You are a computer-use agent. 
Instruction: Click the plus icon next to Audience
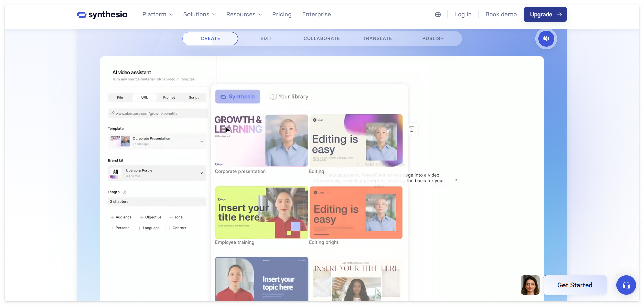coord(112,218)
